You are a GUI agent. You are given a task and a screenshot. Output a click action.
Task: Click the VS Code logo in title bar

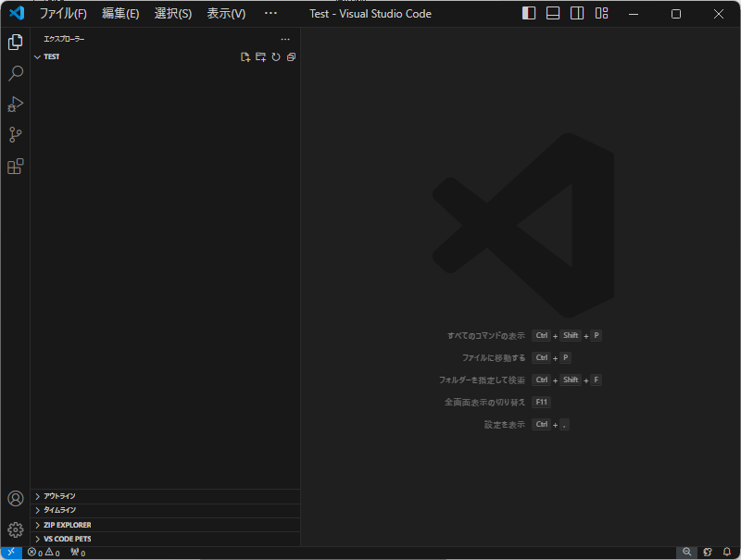pos(17,13)
